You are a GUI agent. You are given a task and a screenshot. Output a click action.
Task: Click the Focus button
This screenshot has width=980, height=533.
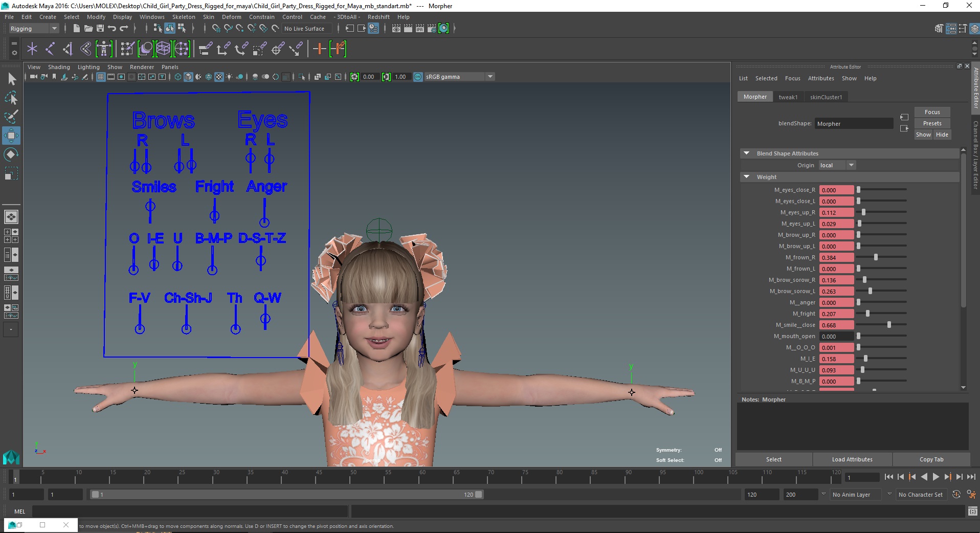pyautogui.click(x=932, y=112)
